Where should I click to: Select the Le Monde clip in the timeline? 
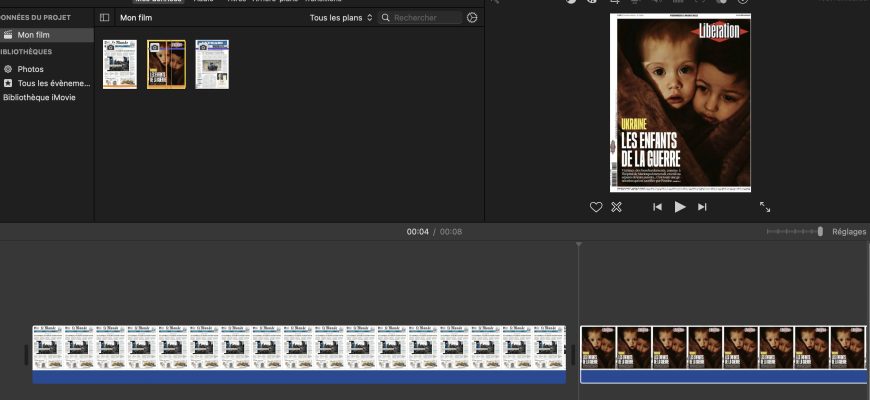tap(299, 355)
